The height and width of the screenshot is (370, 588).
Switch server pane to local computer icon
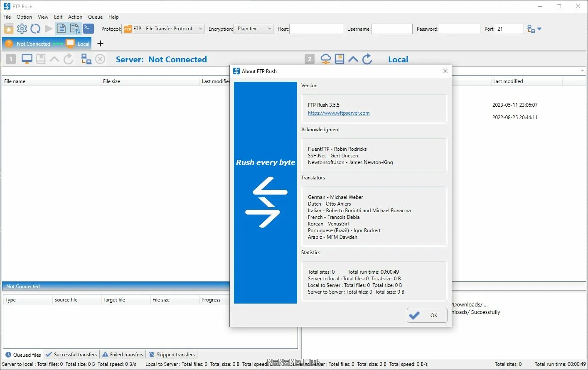tap(27, 59)
